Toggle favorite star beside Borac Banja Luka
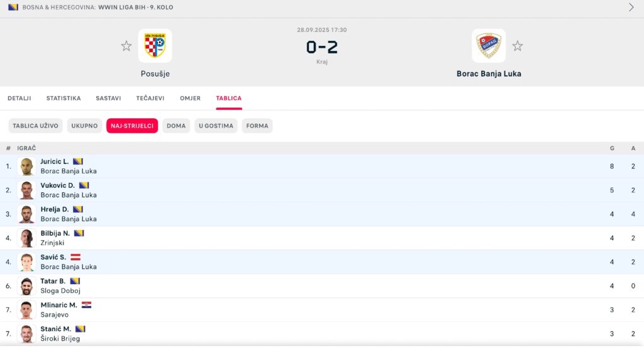The image size is (644, 362). (x=517, y=46)
